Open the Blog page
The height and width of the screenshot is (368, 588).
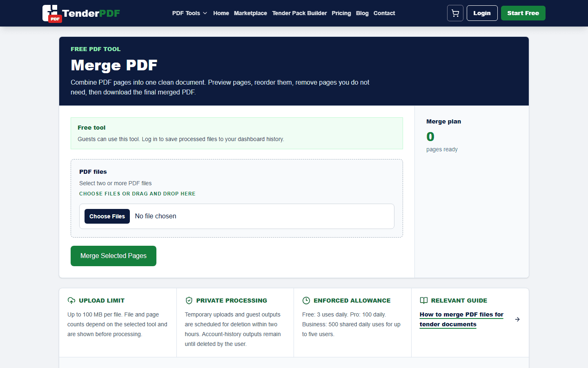pos(362,13)
